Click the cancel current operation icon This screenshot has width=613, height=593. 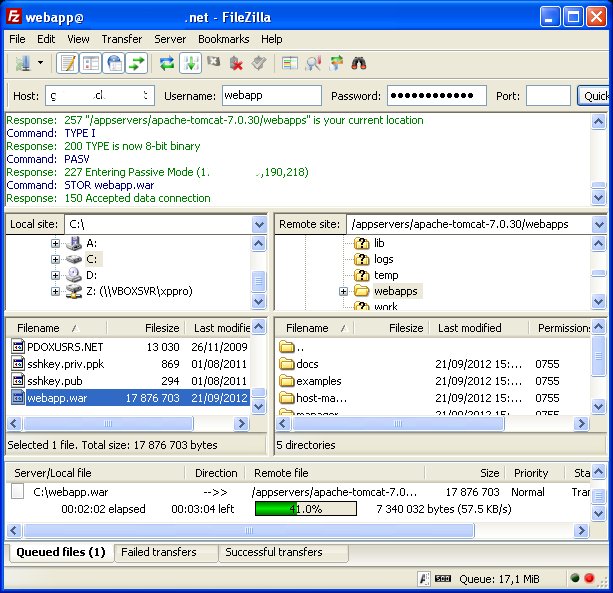coord(213,63)
